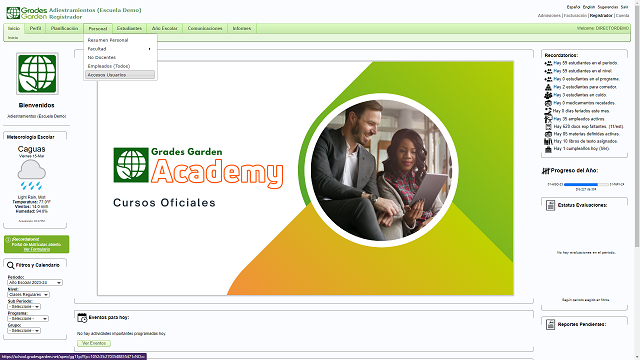The width and height of the screenshot is (640, 360).
Task: Open the Nivel dropdown showing Clases Regulares
Action: (x=28, y=294)
